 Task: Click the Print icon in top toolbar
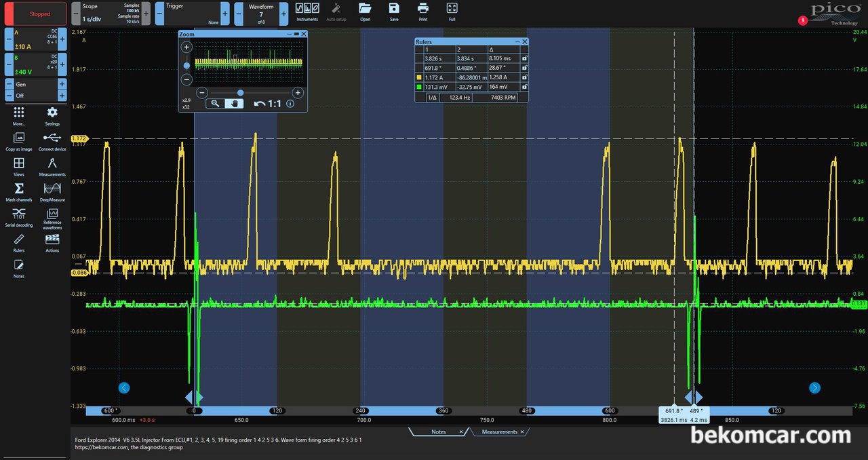[423, 11]
